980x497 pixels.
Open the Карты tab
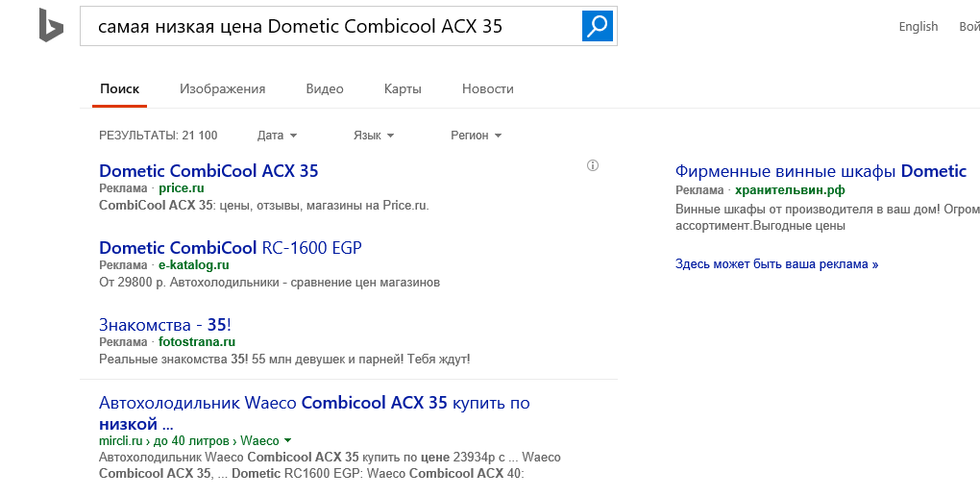pos(403,88)
